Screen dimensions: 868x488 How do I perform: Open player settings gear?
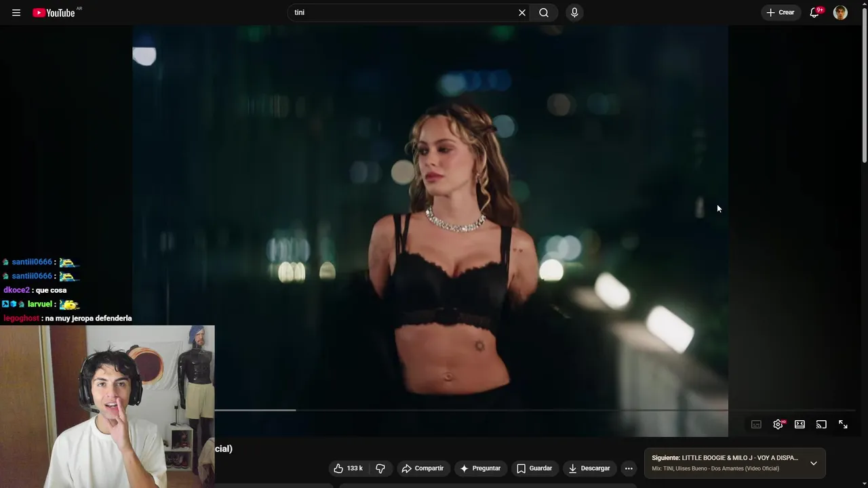click(778, 424)
